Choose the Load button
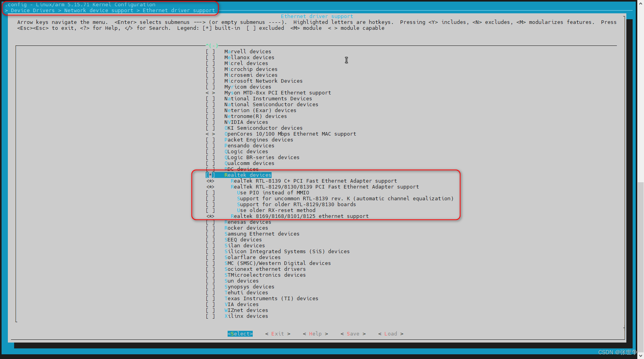This screenshot has height=359, width=644. 391,334
